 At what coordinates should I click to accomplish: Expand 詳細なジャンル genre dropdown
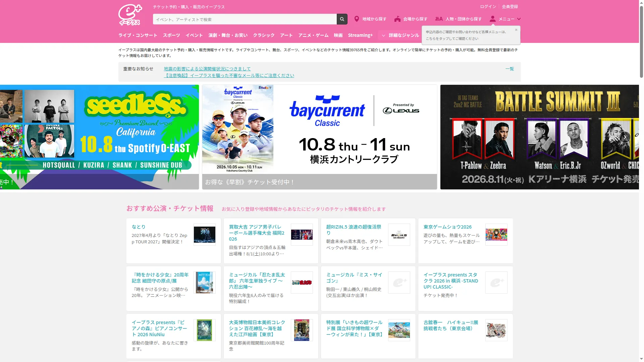coord(400,35)
